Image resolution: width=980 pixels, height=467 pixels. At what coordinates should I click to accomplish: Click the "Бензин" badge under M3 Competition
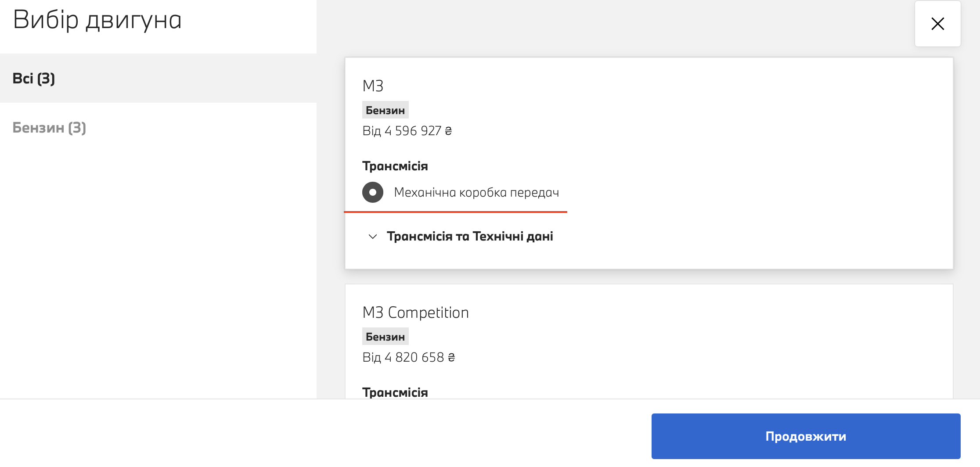coord(385,337)
